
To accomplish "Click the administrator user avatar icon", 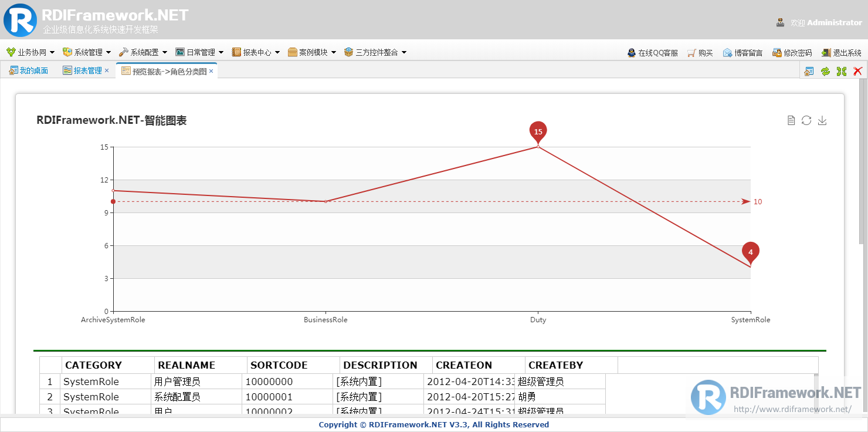I will point(781,23).
